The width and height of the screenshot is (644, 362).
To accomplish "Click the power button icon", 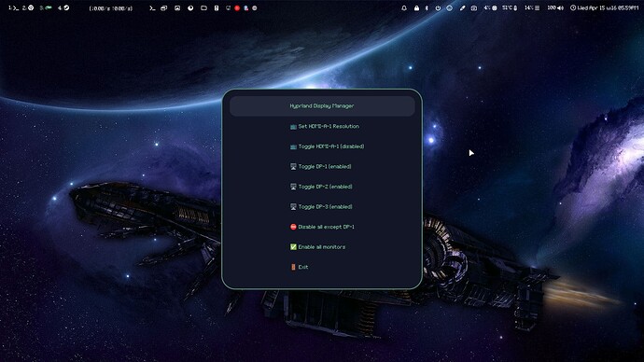I will (438, 7).
